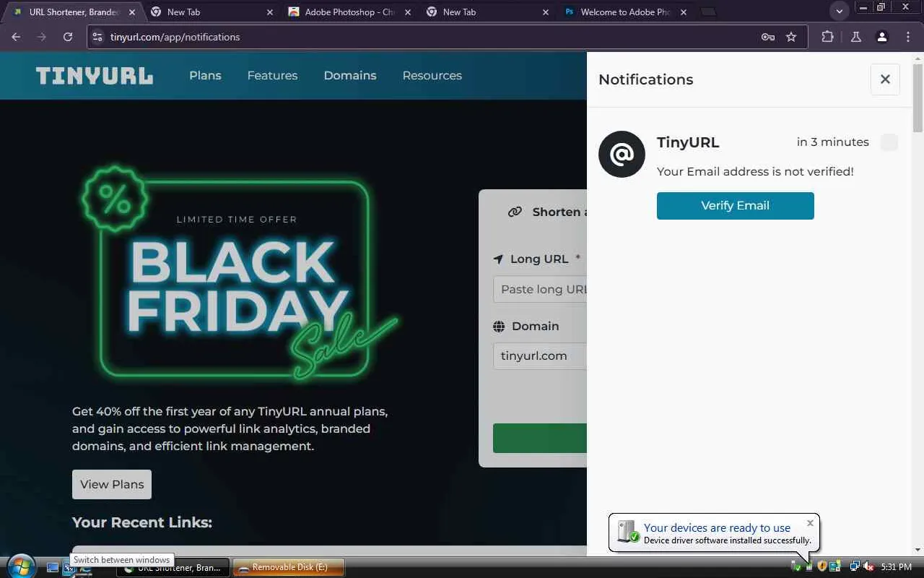Open Removable Disk (E:) from taskbar
Viewport: 924px width, 578px height.
click(289, 567)
